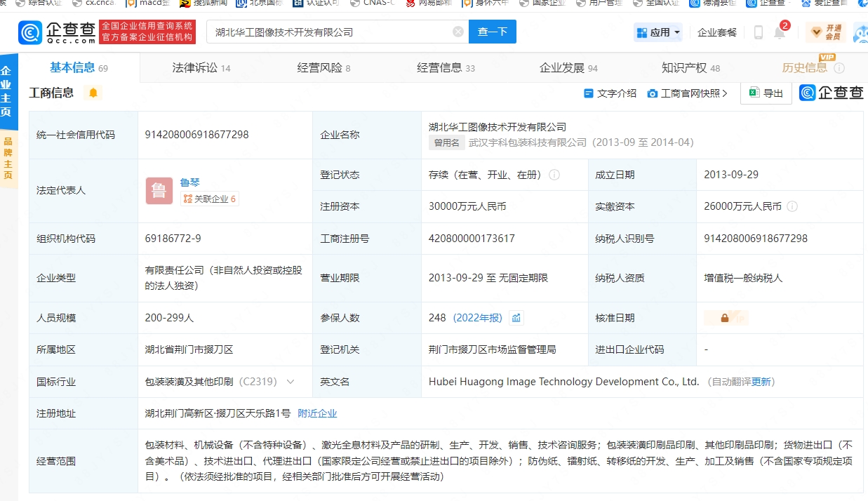This screenshot has height=501, width=868.
Task: Click the lock icon in 核准日期
Action: point(725,318)
